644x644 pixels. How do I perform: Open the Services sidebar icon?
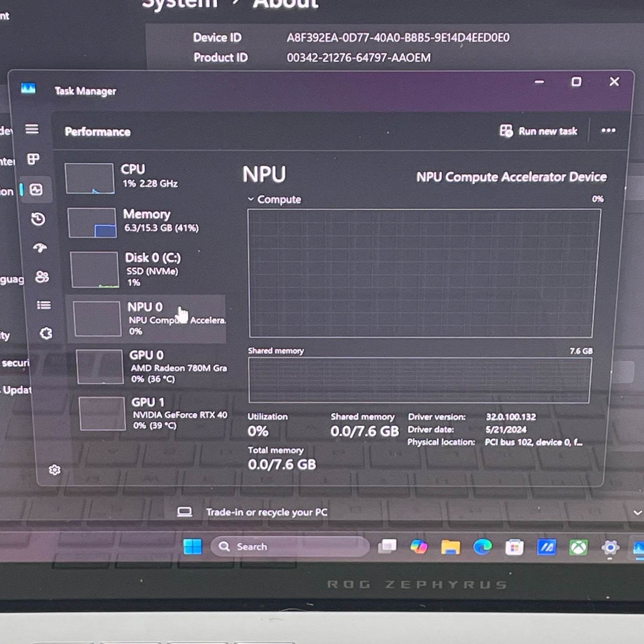46,333
